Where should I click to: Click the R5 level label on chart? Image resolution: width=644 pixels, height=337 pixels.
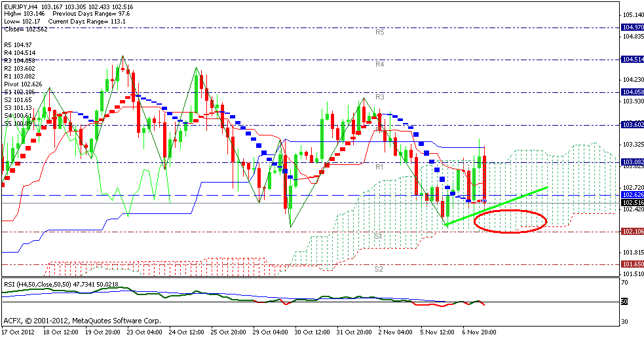point(379,31)
